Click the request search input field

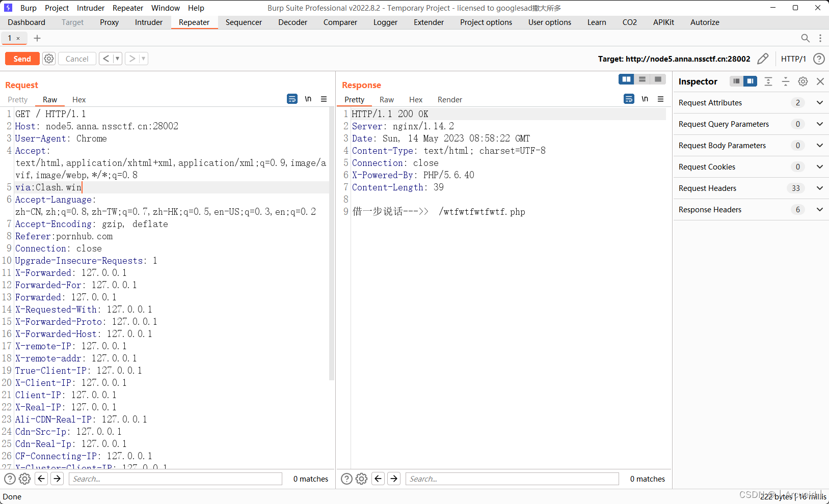[x=176, y=479]
